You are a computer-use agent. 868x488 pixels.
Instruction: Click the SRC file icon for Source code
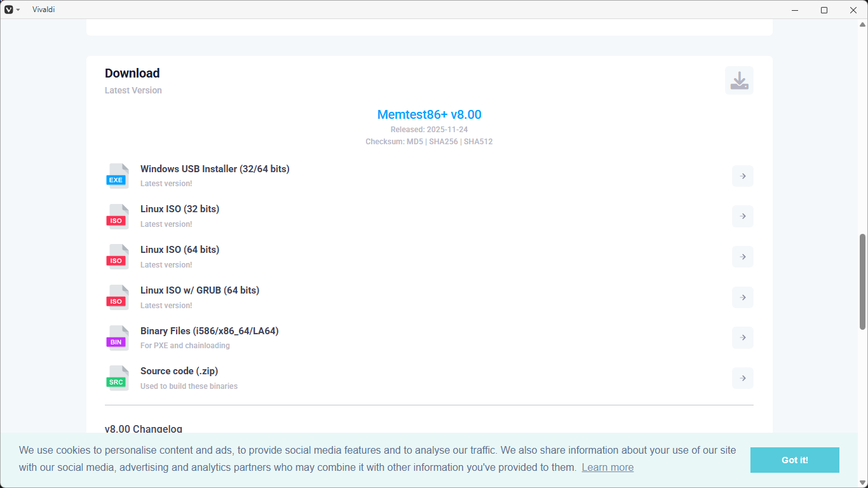point(117,378)
